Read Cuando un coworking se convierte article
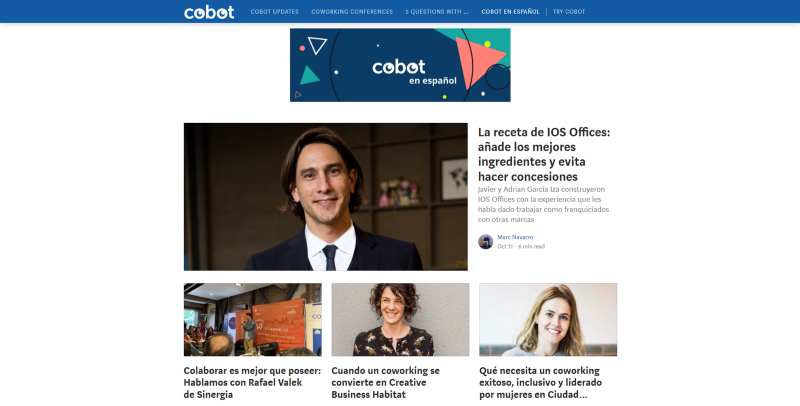The image size is (800, 406). click(385, 383)
